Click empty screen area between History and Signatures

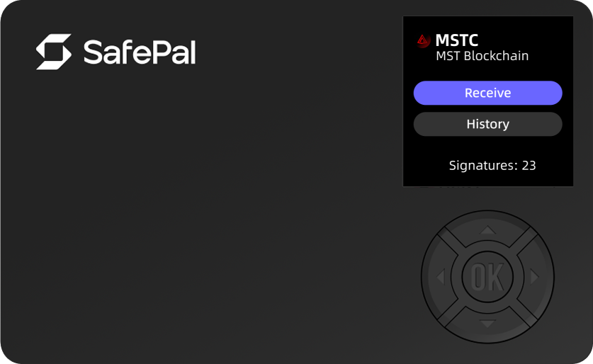click(x=488, y=147)
